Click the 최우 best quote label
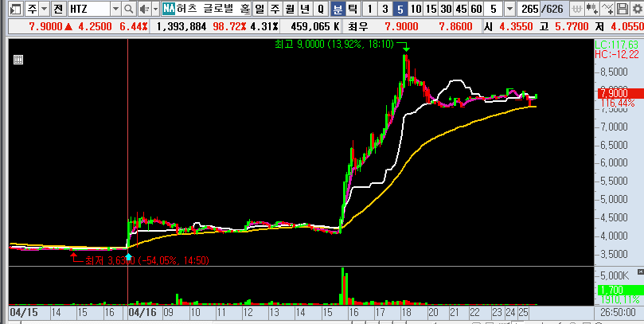 [x=357, y=27]
